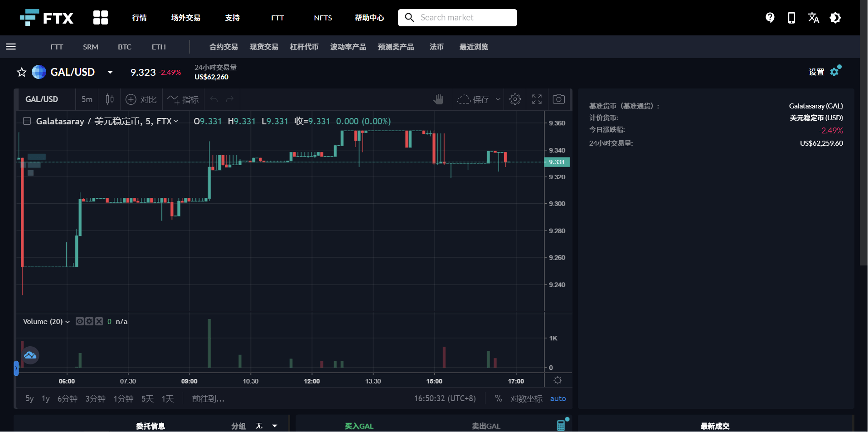Open the 支持 support menu
The height and width of the screenshot is (432, 868).
(232, 18)
